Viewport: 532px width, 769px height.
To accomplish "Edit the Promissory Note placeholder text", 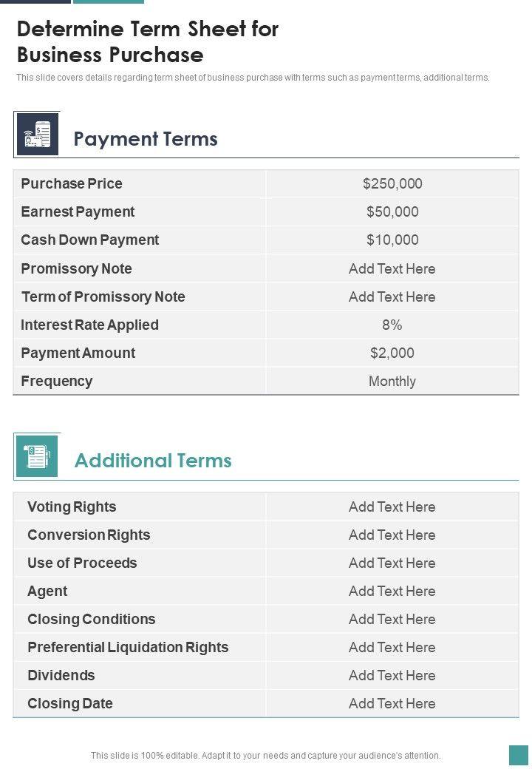I will pyautogui.click(x=392, y=268).
